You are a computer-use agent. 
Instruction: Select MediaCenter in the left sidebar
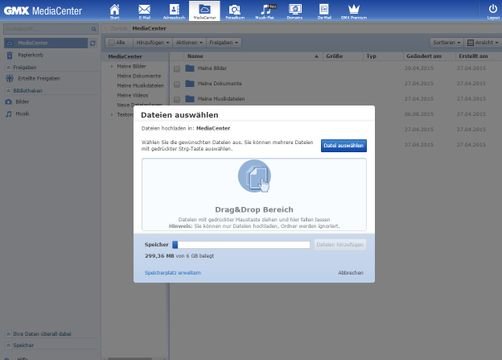point(46,43)
